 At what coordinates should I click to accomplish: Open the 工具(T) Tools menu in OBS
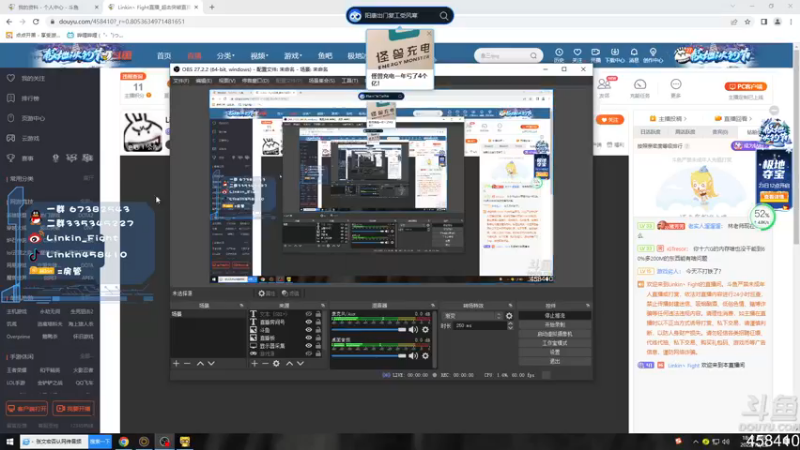point(349,81)
